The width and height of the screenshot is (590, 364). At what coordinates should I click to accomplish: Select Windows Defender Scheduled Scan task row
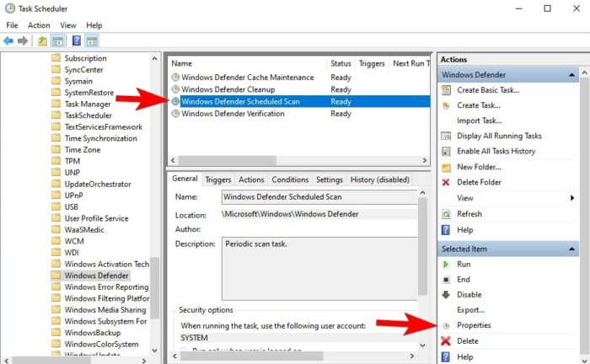click(x=300, y=101)
